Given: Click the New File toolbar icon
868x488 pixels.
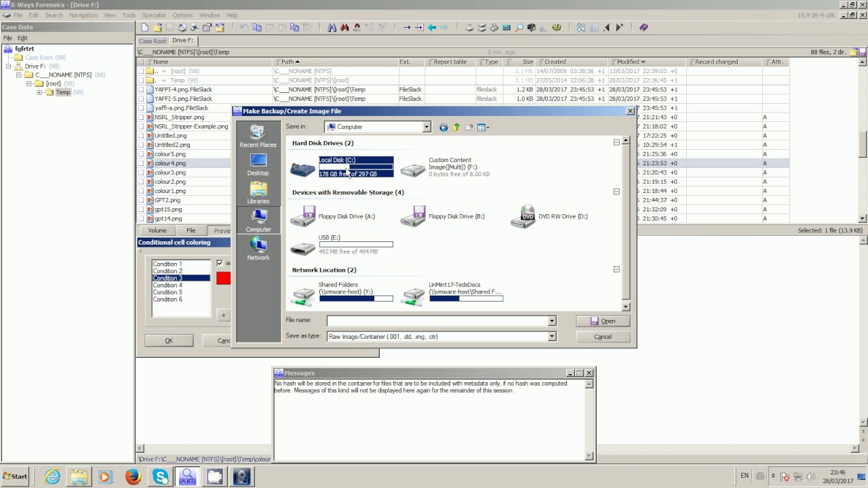Looking at the screenshot, I should pyautogui.click(x=144, y=28).
